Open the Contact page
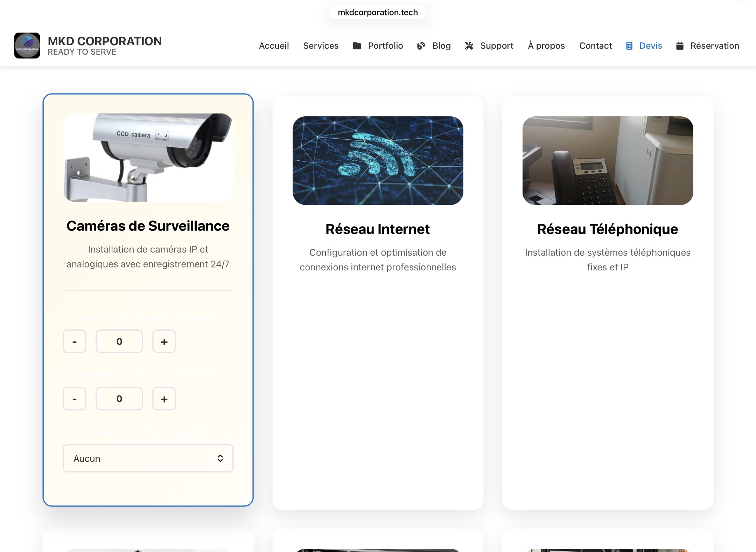756x552 pixels. [x=595, y=46]
